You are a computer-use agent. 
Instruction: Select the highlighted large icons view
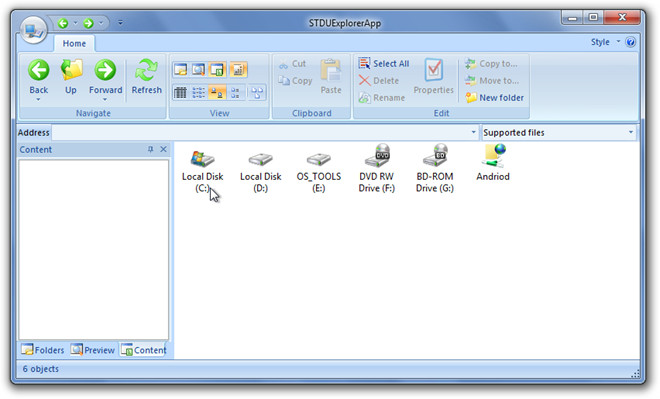pos(217,93)
